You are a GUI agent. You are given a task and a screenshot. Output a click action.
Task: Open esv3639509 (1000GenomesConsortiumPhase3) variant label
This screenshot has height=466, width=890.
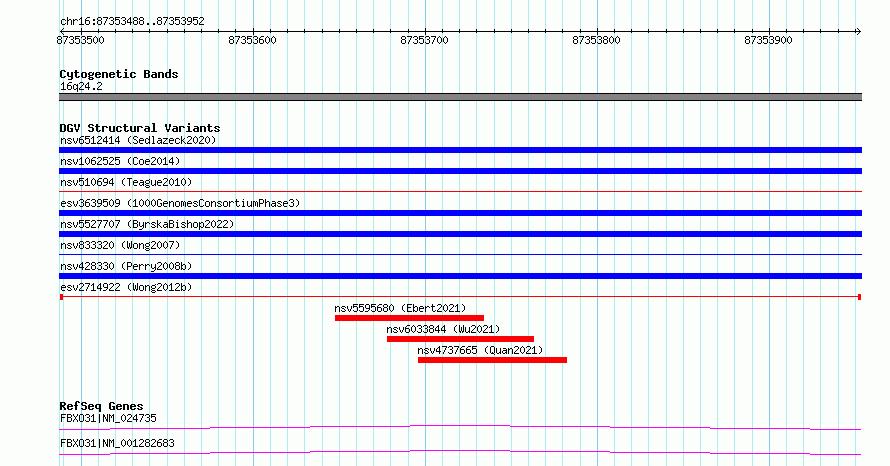point(180,203)
